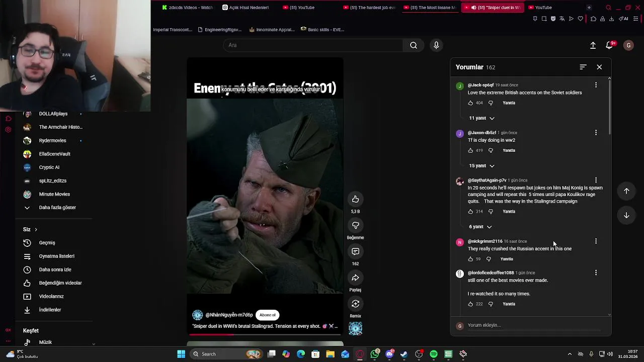Reply to @Jack-sp6qf with Yanıtla
This screenshot has height=362, width=644.
tap(509, 103)
